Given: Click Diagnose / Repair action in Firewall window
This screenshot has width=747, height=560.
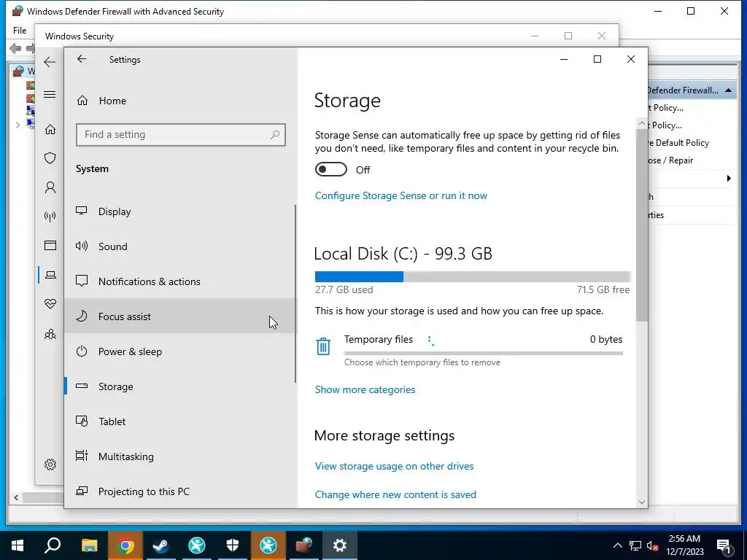Looking at the screenshot, I should [670, 160].
